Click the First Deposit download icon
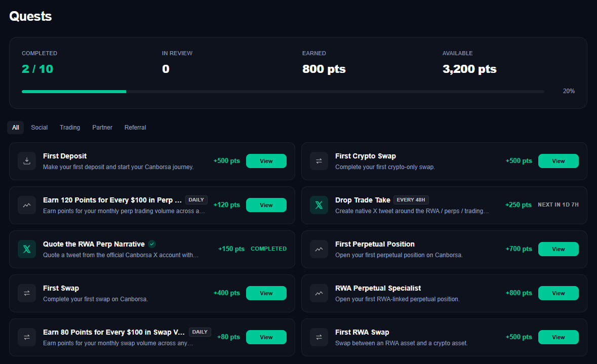 [x=27, y=161]
